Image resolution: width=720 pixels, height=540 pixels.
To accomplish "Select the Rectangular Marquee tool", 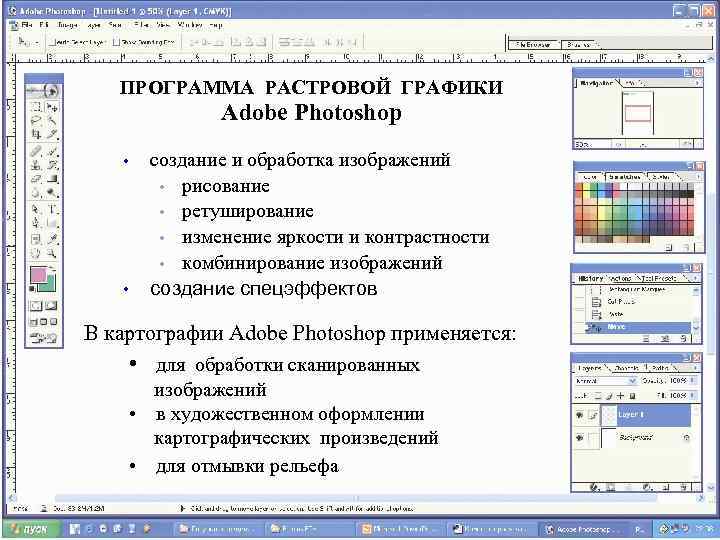I will click(36, 107).
